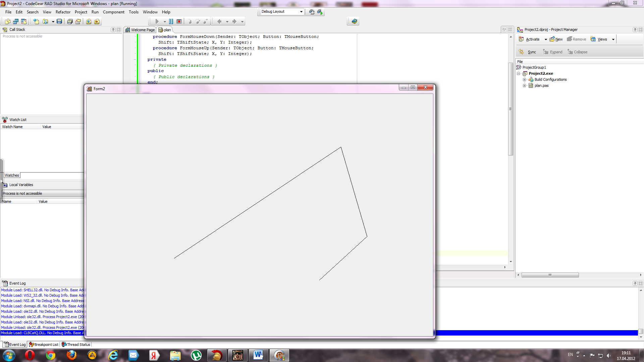644x362 pixels.
Task: Click Toggle Form/Unit toolbar icon
Action: 24,21
